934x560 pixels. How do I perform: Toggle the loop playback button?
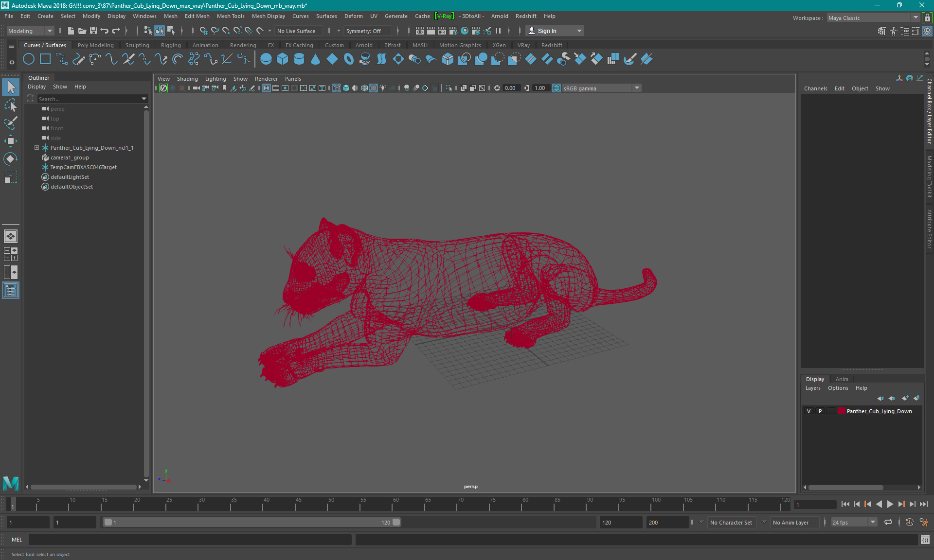888,522
